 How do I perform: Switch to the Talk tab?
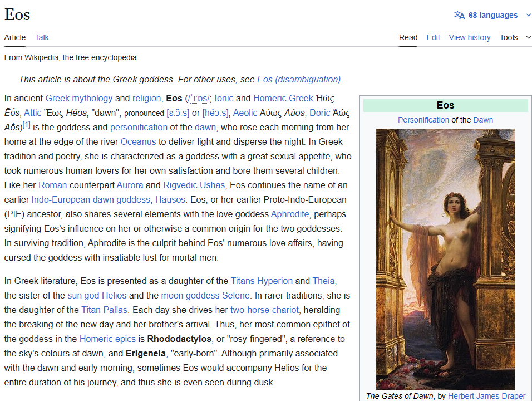pyautogui.click(x=42, y=37)
